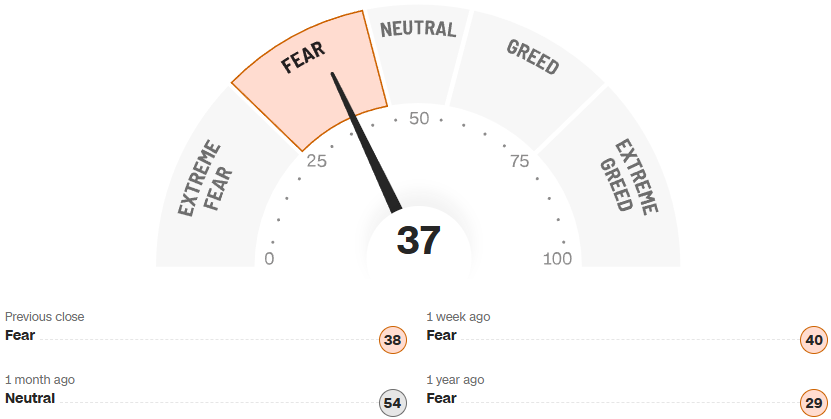
Task: Click the 1 week ago label
Action: pyautogui.click(x=458, y=317)
